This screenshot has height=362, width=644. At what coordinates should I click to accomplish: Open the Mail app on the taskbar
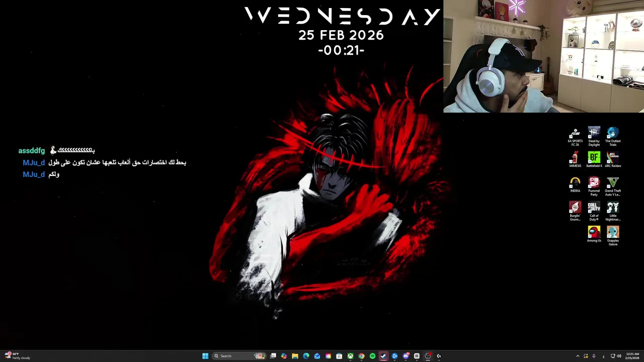point(317,356)
